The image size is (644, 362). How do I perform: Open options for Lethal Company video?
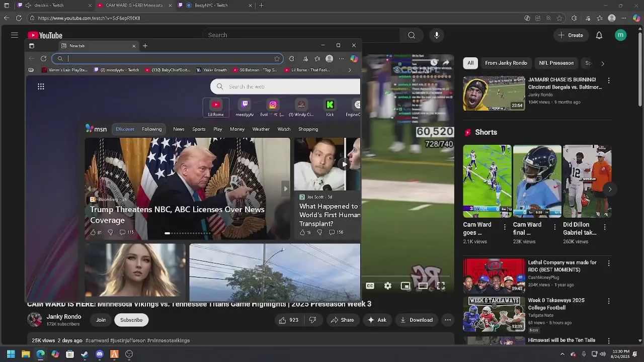tap(609, 263)
